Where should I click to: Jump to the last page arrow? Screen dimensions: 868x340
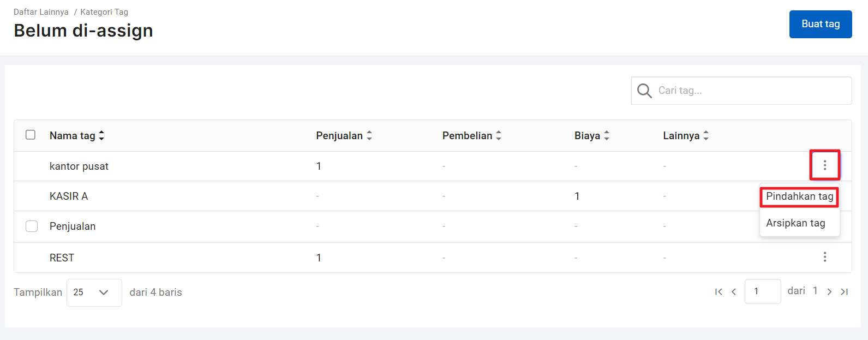click(x=845, y=292)
